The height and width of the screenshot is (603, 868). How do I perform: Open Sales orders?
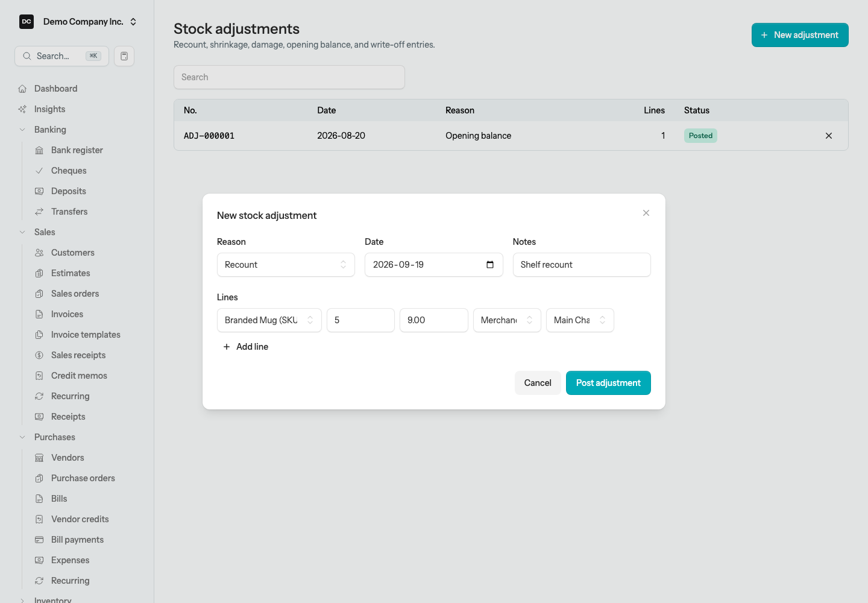75,294
